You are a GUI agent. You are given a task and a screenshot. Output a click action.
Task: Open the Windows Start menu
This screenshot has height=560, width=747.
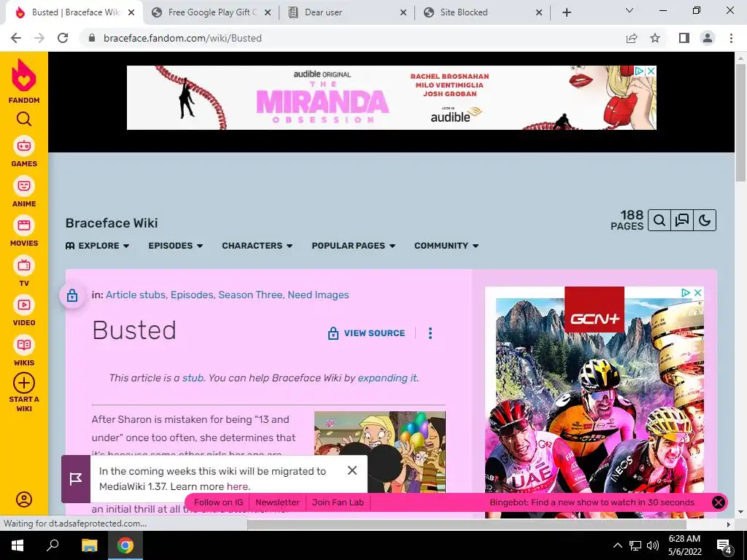18,545
